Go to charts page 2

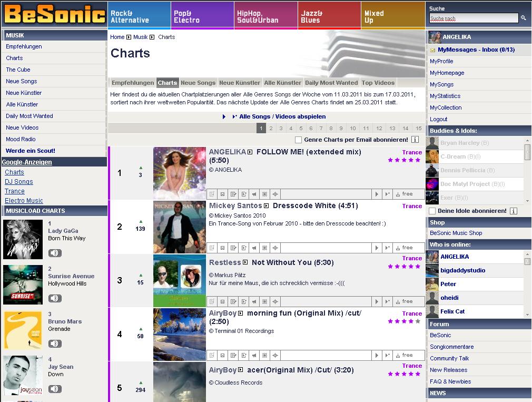click(271, 128)
